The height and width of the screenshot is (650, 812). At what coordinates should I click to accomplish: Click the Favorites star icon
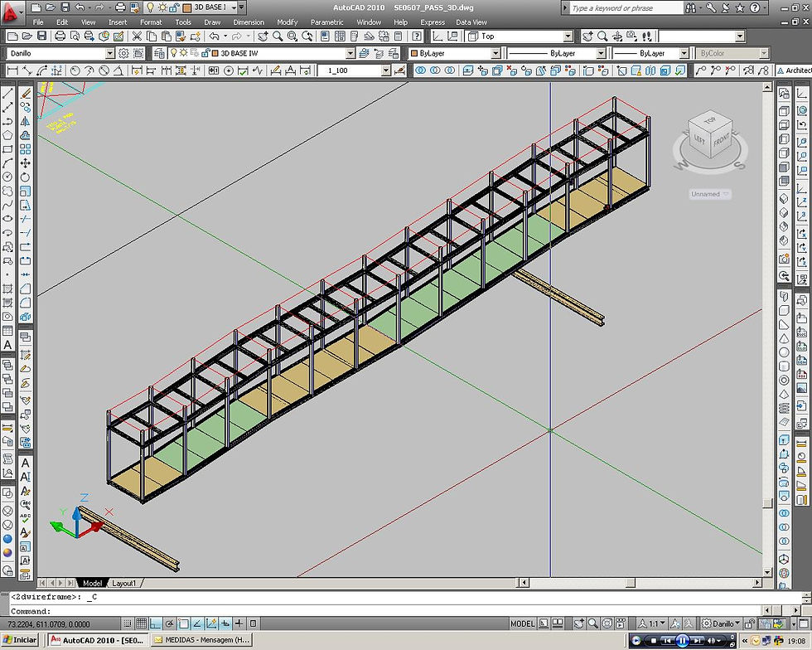coord(740,7)
